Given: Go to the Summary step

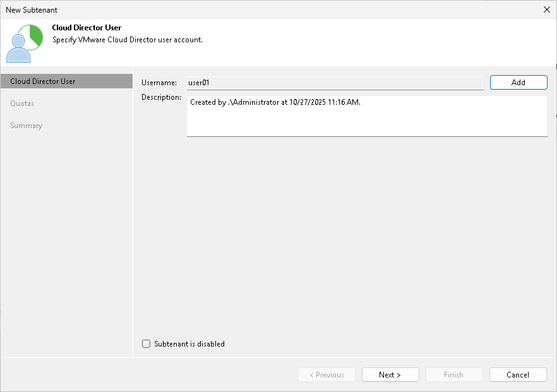Looking at the screenshot, I should (x=26, y=125).
